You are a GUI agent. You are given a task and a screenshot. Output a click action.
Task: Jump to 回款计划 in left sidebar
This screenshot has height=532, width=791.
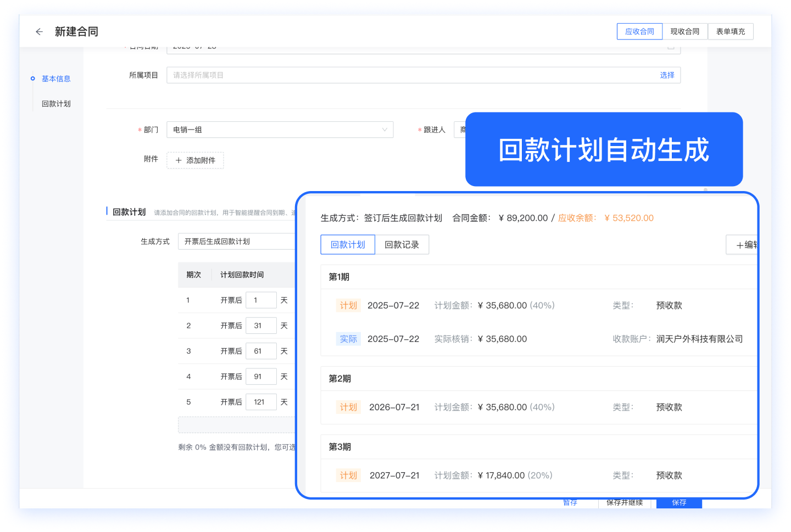(x=56, y=104)
